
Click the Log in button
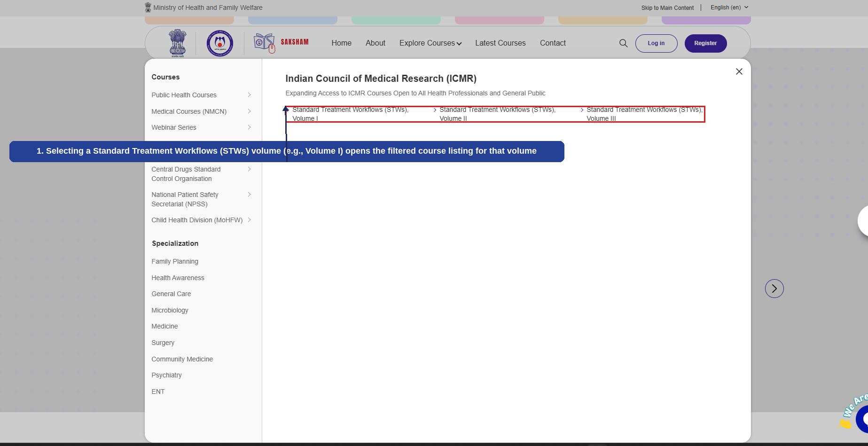click(x=656, y=43)
